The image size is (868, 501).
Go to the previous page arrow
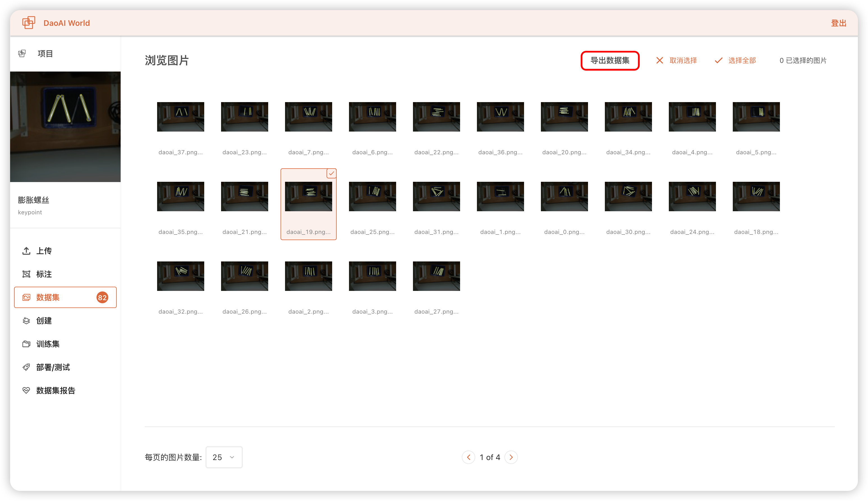coord(468,457)
